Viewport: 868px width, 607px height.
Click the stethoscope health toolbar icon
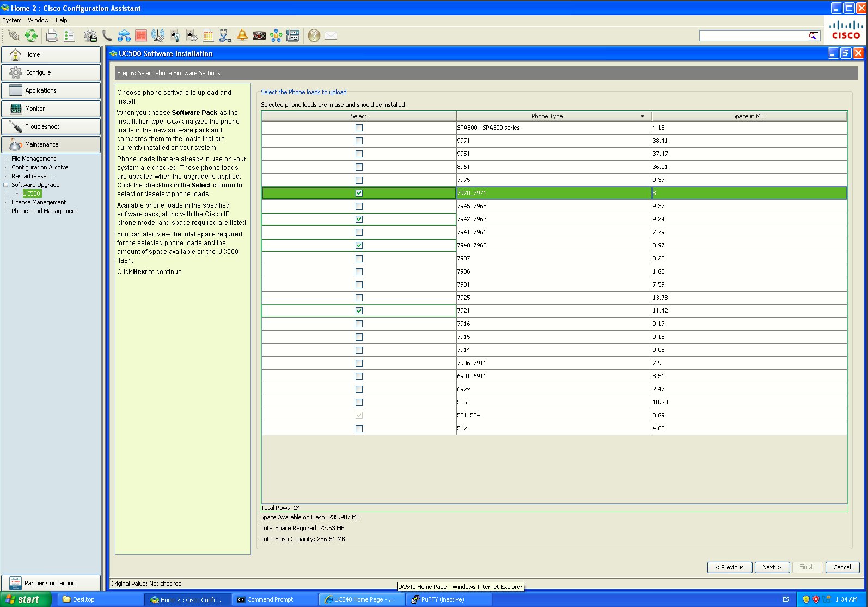(225, 36)
